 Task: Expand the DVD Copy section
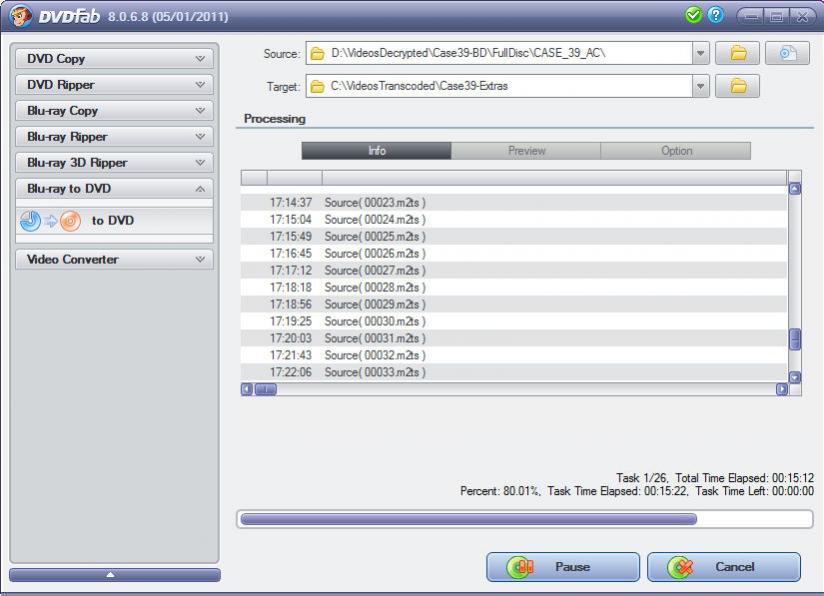point(115,59)
